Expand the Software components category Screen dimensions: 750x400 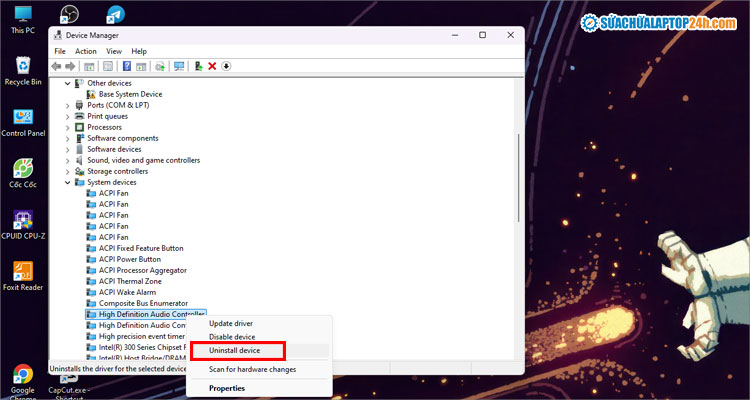coord(67,138)
